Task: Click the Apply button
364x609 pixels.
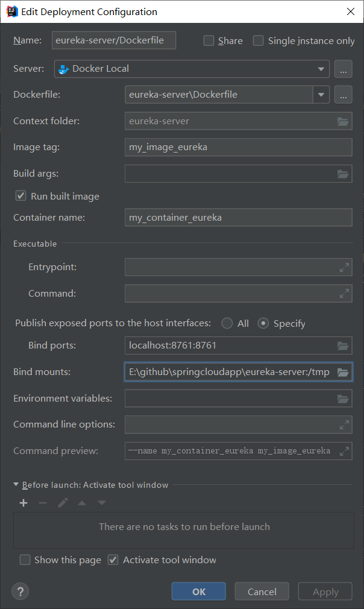Action: point(325,592)
